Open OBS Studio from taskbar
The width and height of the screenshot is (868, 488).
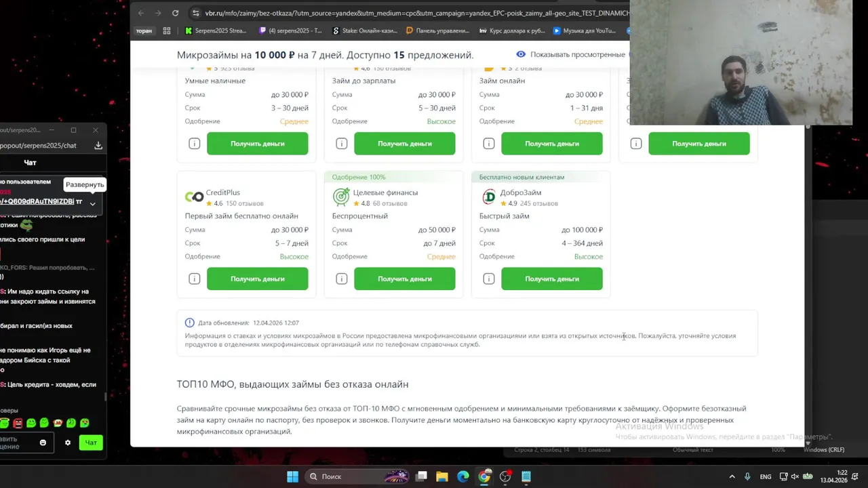pyautogui.click(x=505, y=476)
